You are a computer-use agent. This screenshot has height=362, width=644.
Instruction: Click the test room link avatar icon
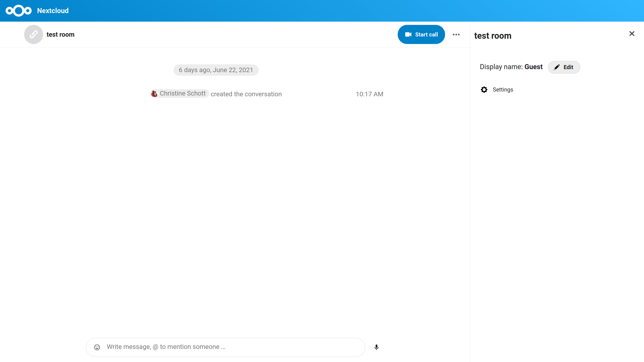coord(33,34)
